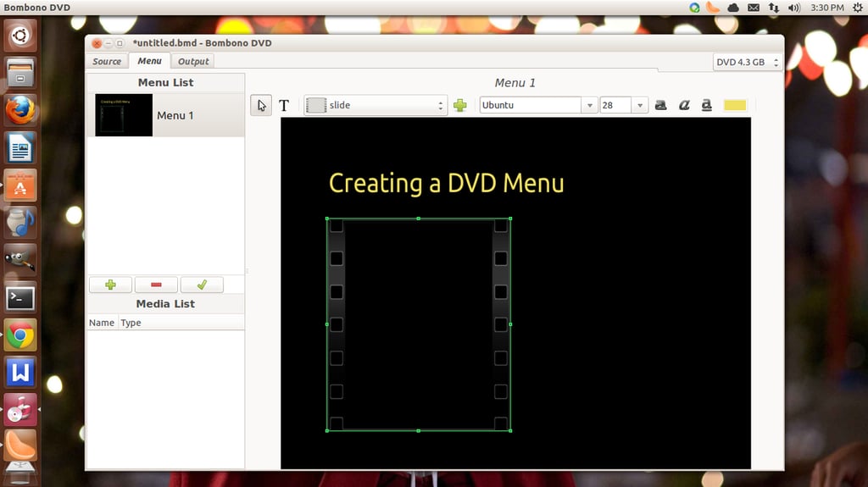Select the Menu 1 thumbnail in Menu List
The width and height of the screenshot is (868, 487).
[124, 115]
